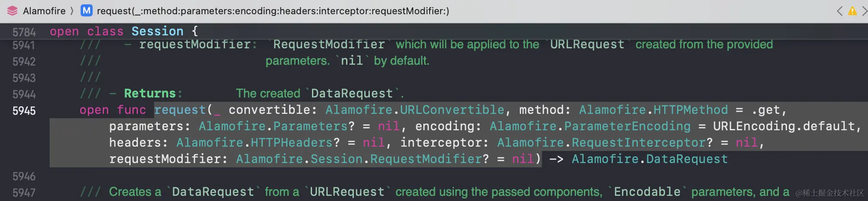Go to the next issue with the right chevron

(x=864, y=11)
